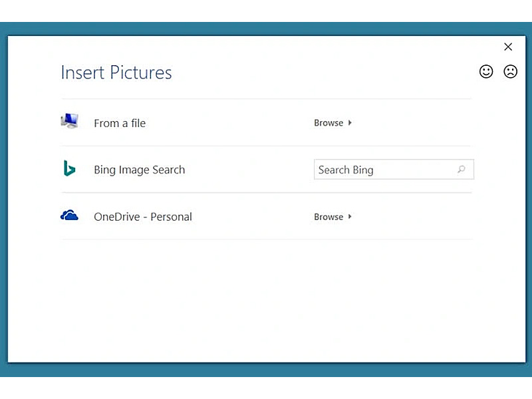The height and width of the screenshot is (399, 532).
Task: Select the 'OneDrive - Personal' label
Action: (x=143, y=217)
